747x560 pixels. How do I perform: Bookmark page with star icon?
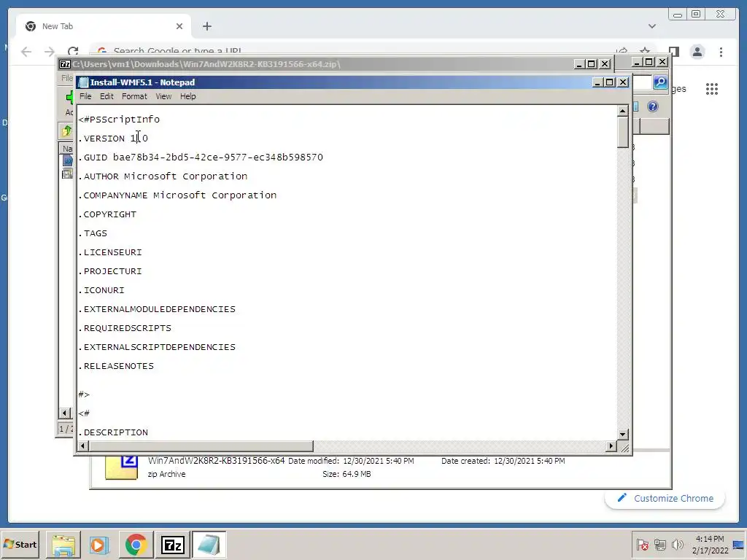coord(645,50)
